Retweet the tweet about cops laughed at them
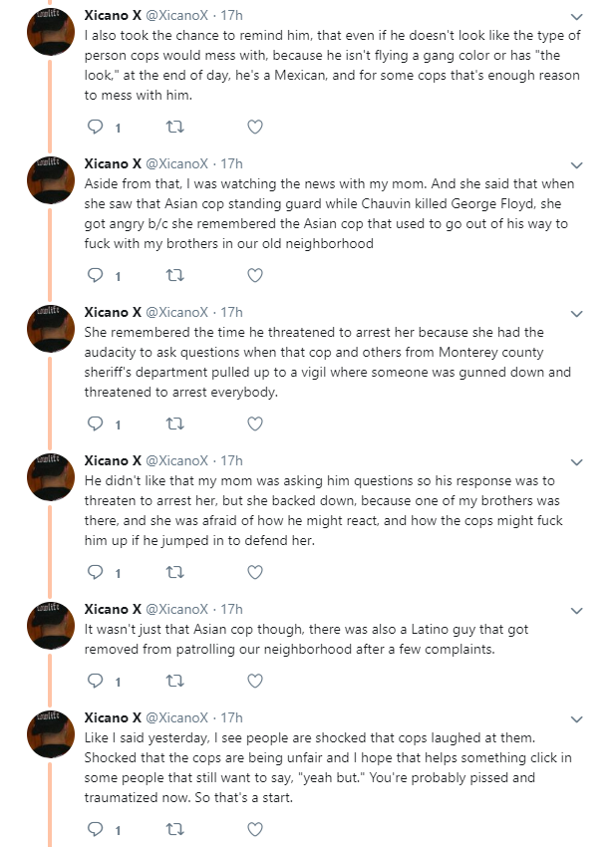Viewport: 616px width, 847px height. pyautogui.click(x=174, y=829)
